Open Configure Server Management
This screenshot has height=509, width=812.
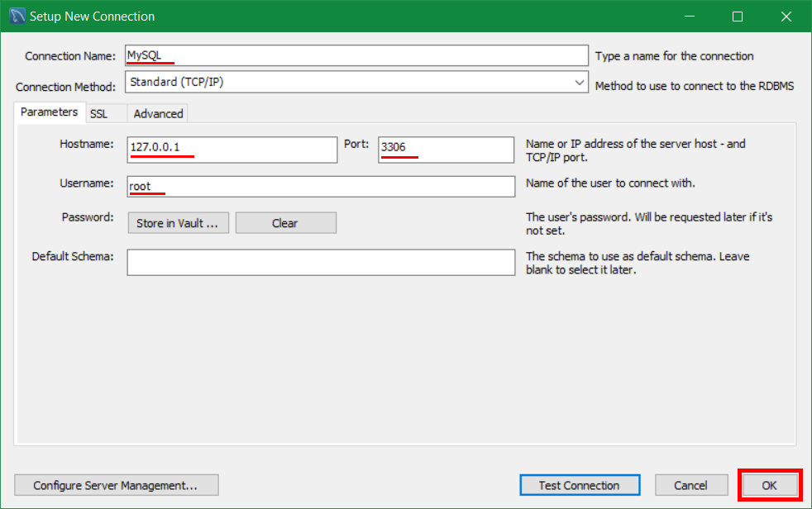116,485
